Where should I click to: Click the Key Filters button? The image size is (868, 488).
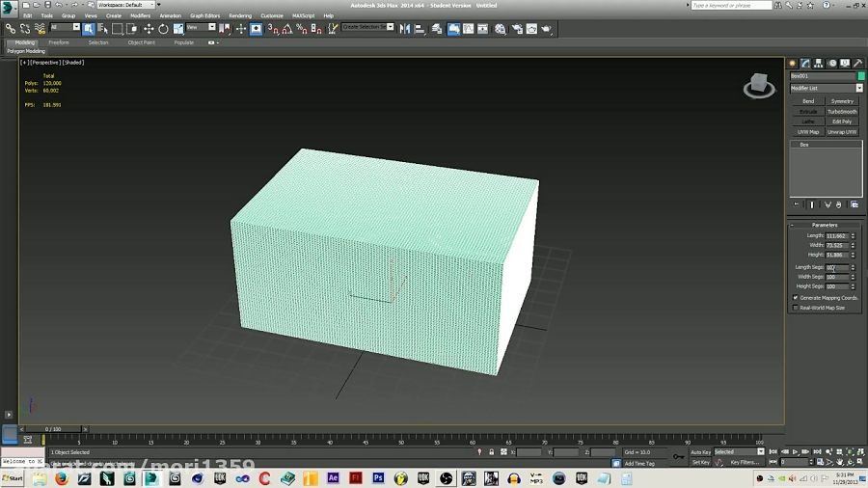coord(746,463)
